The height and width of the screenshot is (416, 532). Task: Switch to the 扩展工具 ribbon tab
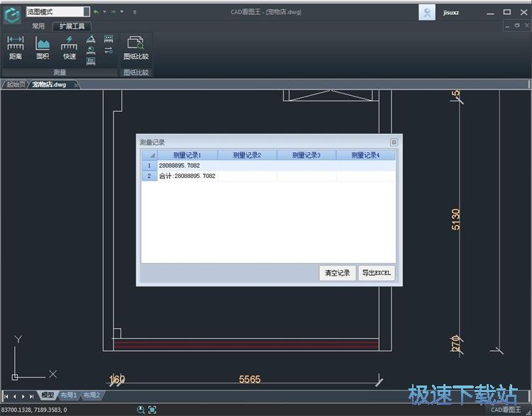pyautogui.click(x=72, y=26)
